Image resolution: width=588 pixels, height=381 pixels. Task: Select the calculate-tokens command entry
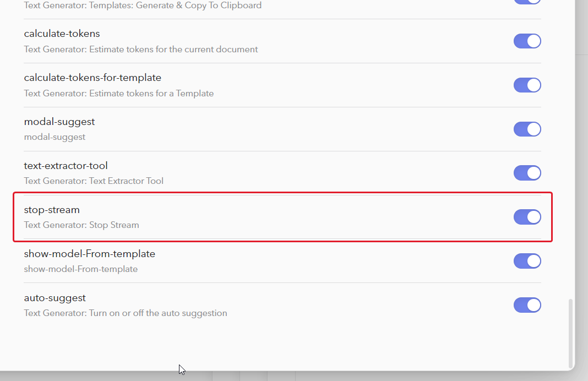(x=62, y=34)
